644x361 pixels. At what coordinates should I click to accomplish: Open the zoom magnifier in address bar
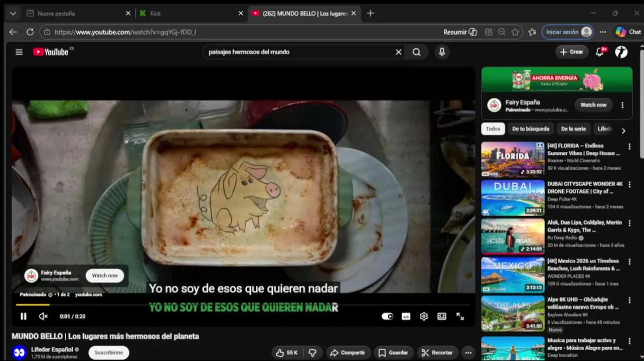[x=502, y=32]
